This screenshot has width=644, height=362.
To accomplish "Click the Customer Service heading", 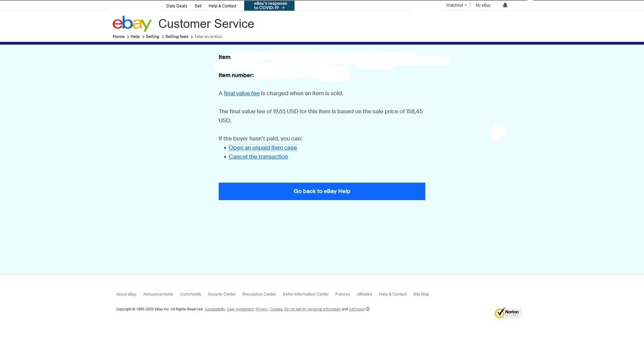I will (206, 24).
